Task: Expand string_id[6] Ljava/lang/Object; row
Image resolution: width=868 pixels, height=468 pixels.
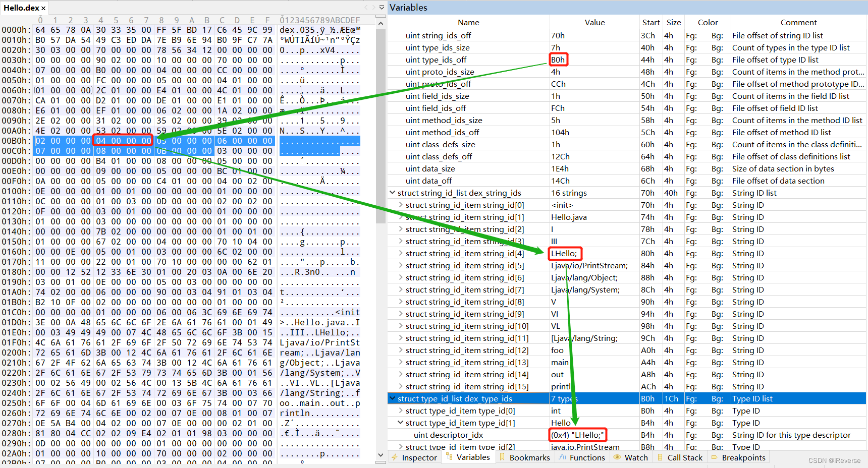Action: pos(401,277)
